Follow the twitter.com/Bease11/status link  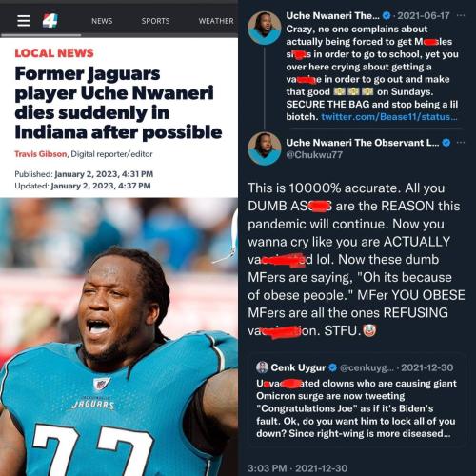(389, 117)
